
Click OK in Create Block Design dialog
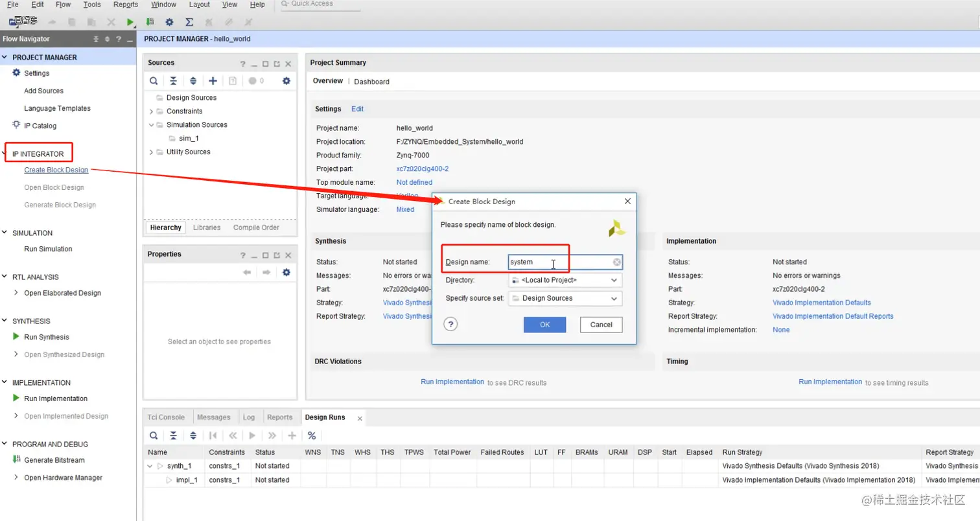pyautogui.click(x=545, y=325)
